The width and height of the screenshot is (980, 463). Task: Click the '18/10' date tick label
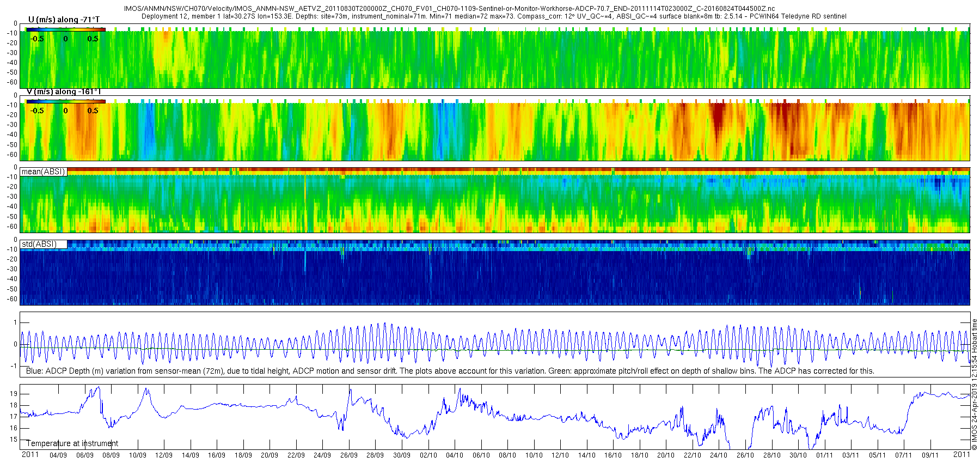click(x=640, y=455)
